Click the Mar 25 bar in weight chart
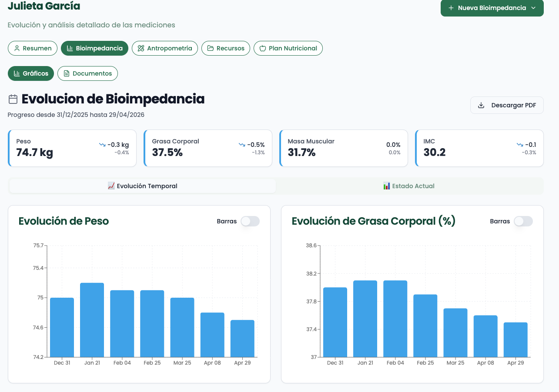 182,327
